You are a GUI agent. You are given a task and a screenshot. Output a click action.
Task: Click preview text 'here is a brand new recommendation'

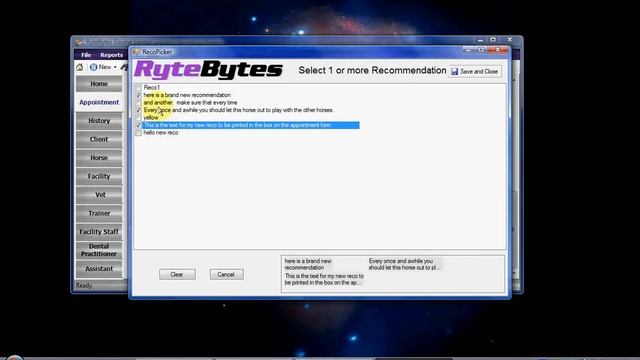tap(308, 264)
